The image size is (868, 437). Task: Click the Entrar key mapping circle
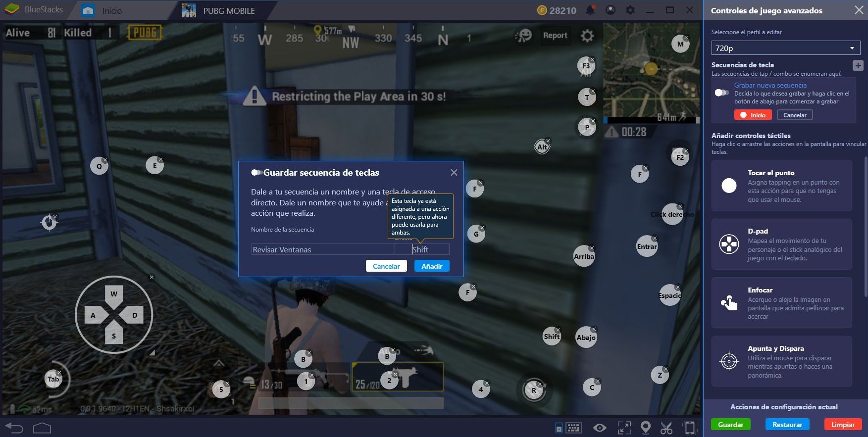tap(647, 246)
